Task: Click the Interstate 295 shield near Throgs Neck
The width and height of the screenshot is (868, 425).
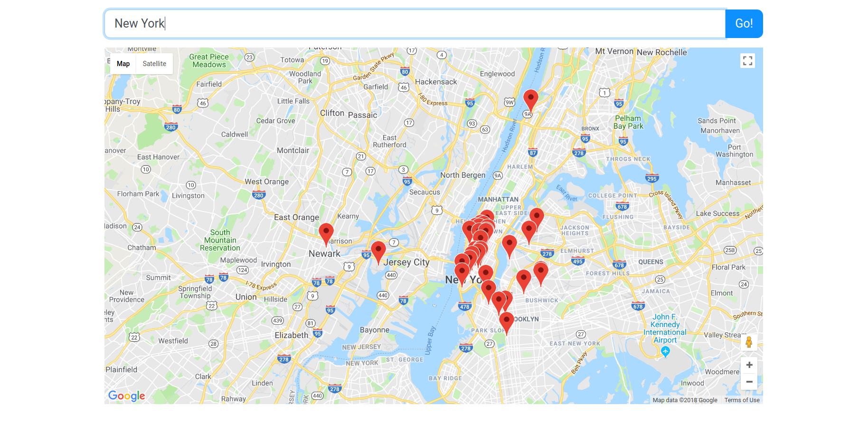Action: pyautogui.click(x=652, y=178)
